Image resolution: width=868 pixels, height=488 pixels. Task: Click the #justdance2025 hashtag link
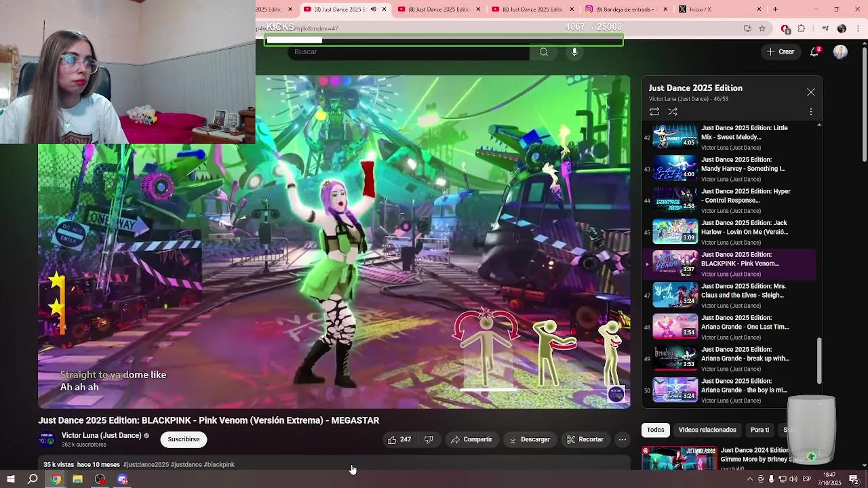pyautogui.click(x=146, y=465)
